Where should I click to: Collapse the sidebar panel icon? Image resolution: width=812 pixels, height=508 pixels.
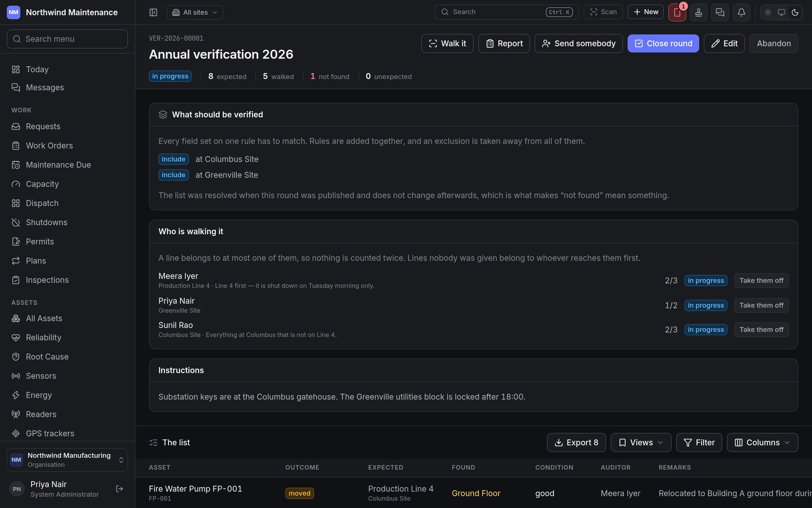153,12
